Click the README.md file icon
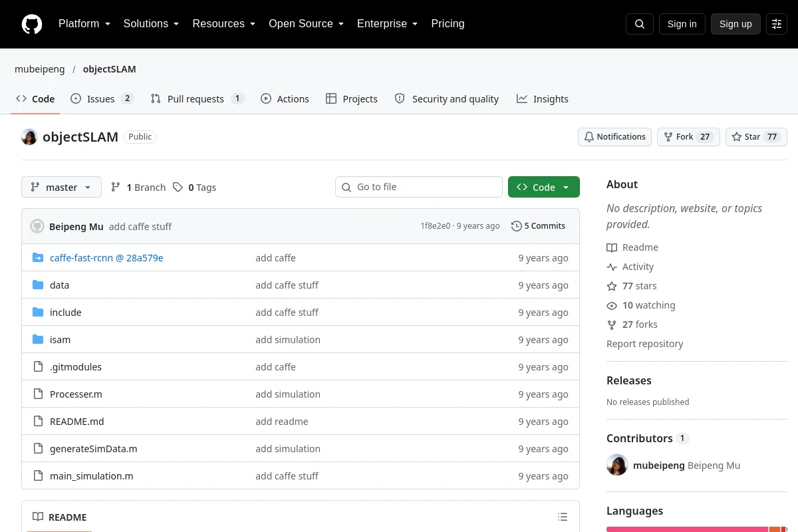Image resolution: width=798 pixels, height=532 pixels. pyautogui.click(x=38, y=422)
